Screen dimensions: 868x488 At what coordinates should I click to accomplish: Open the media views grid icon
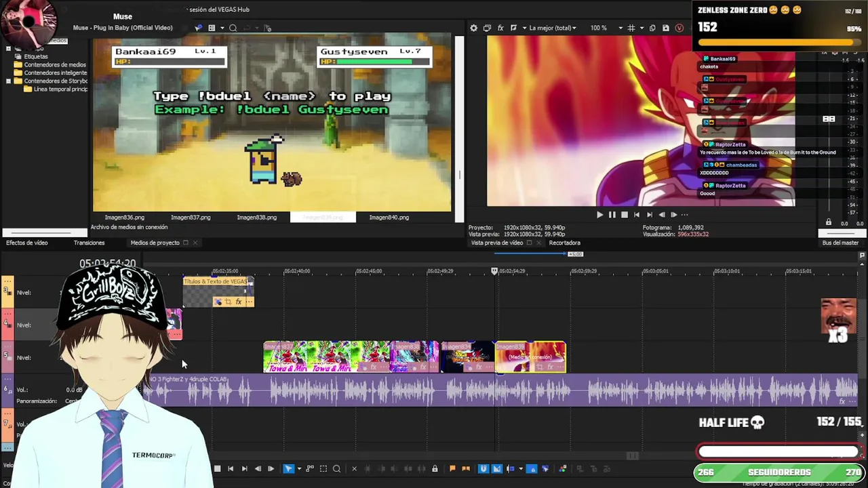212,28
